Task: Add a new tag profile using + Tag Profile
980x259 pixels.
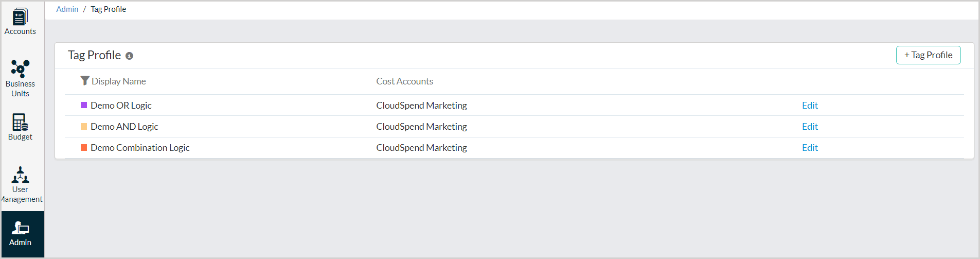Action: point(928,55)
